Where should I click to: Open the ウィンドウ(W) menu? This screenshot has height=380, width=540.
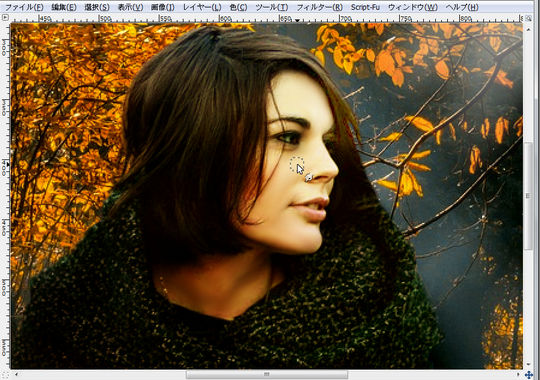click(413, 7)
